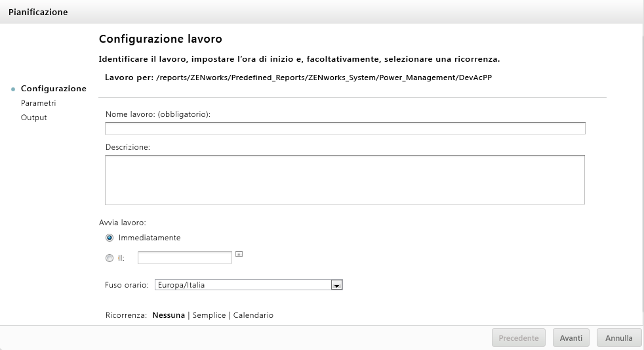Click the bullet marker beside Configurazione
Viewport: 644px width, 350px height.
coord(14,89)
